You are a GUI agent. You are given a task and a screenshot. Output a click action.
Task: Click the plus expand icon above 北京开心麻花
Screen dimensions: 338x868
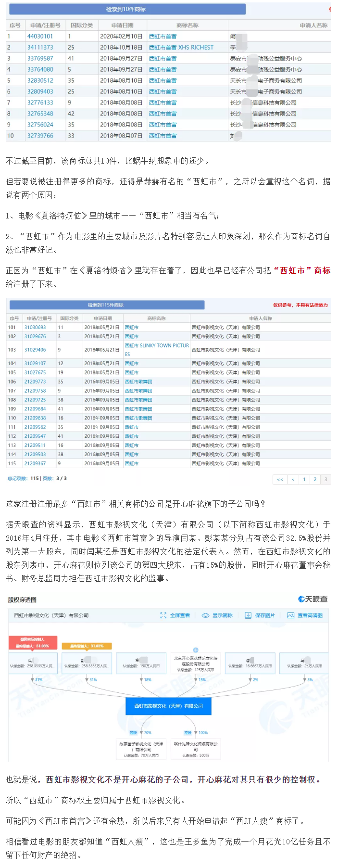point(196,650)
